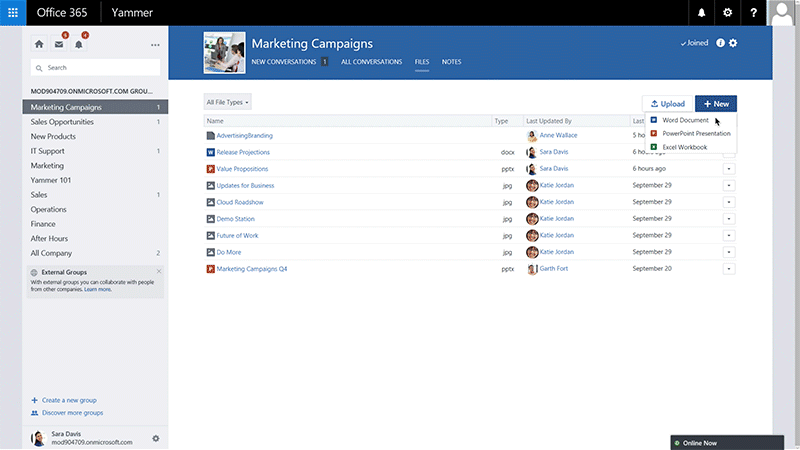Click the Marketing Campaigns group thumbnail image
The width and height of the screenshot is (800, 450).
point(224,53)
